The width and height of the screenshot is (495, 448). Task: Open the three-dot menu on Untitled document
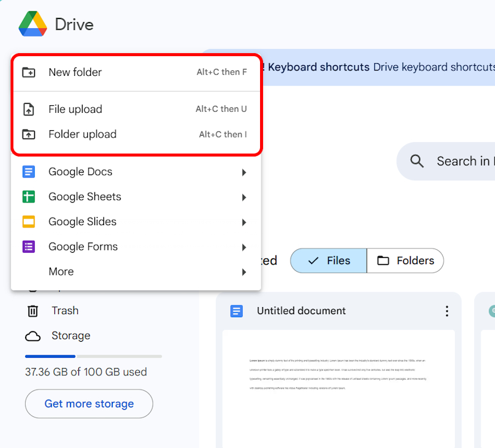tap(447, 311)
